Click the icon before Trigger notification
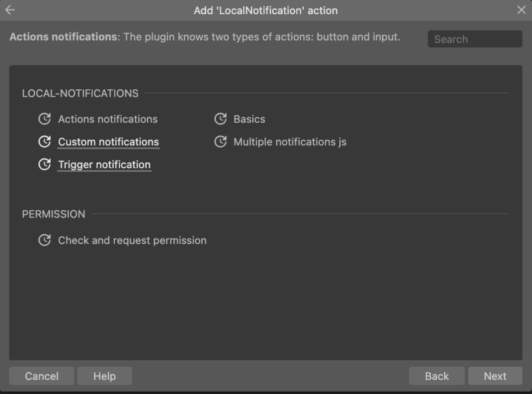Viewport: 532px width, 394px height. [44, 164]
